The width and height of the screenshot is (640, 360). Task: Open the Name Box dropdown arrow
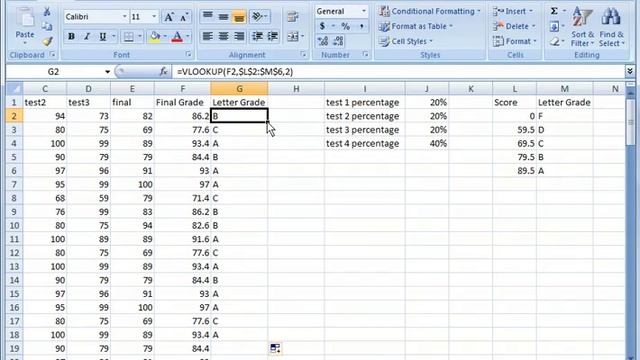(107, 72)
